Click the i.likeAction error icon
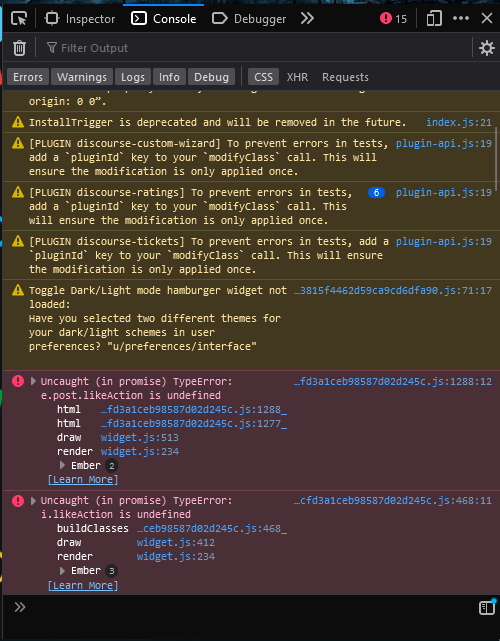The height and width of the screenshot is (641, 500). (18, 500)
